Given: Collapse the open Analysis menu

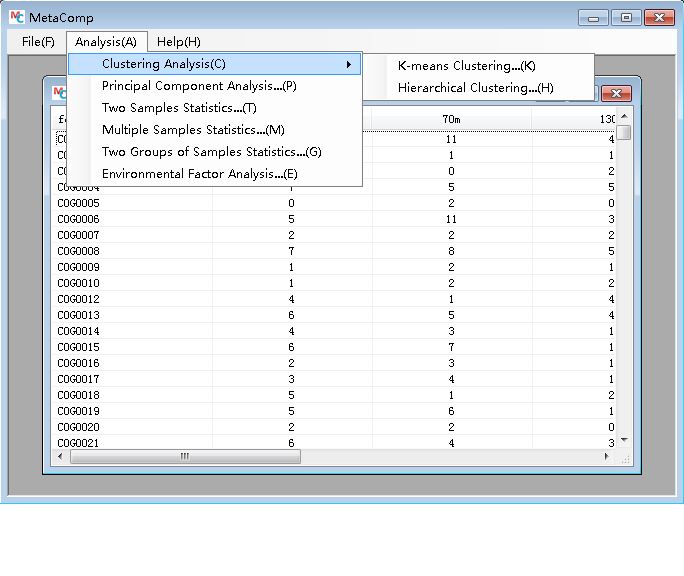Looking at the screenshot, I should pyautogui.click(x=106, y=42).
